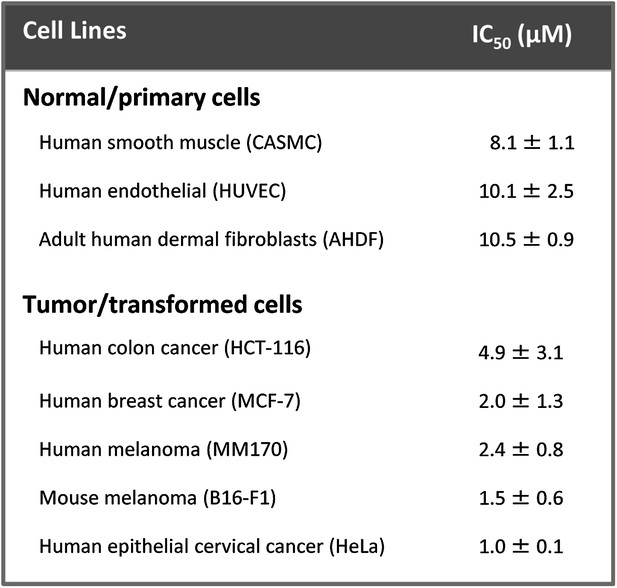Image resolution: width=617 pixels, height=588 pixels.
Task: Click the 10.5 ± 0.9 value
Action: [526, 240]
